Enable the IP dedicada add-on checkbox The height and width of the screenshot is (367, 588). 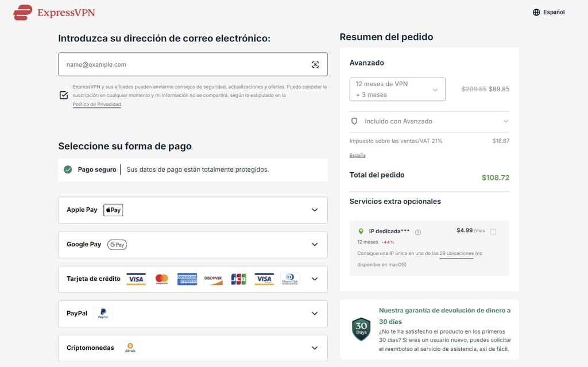(x=493, y=232)
